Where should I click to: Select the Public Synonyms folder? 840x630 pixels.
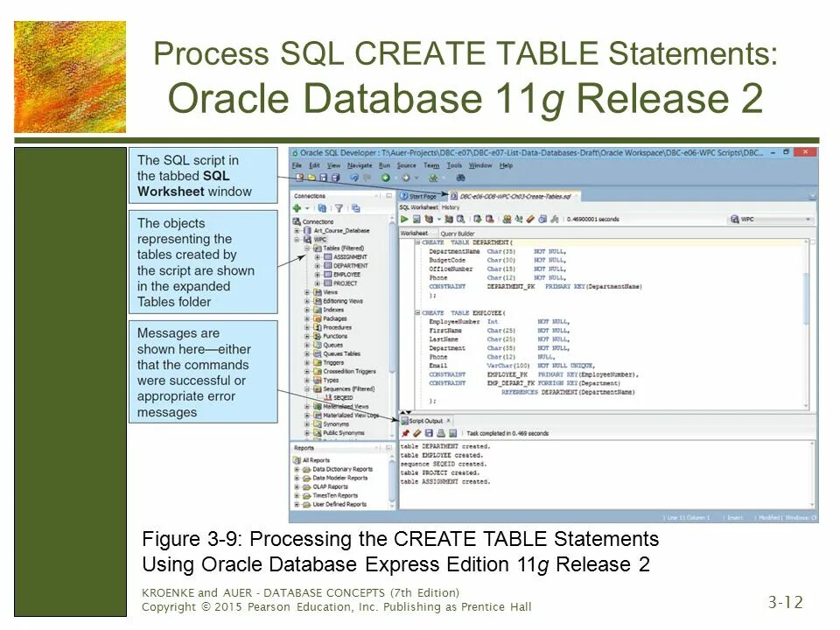coord(343,433)
